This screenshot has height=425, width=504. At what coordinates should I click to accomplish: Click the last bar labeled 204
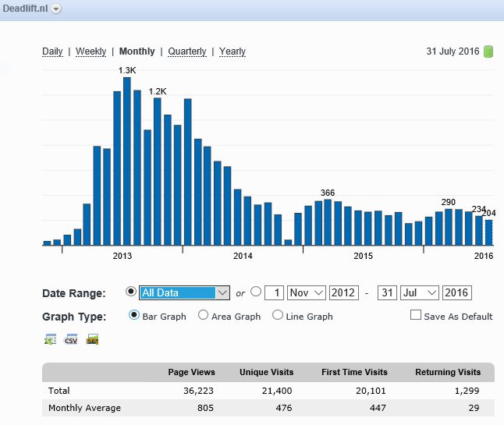click(x=489, y=232)
